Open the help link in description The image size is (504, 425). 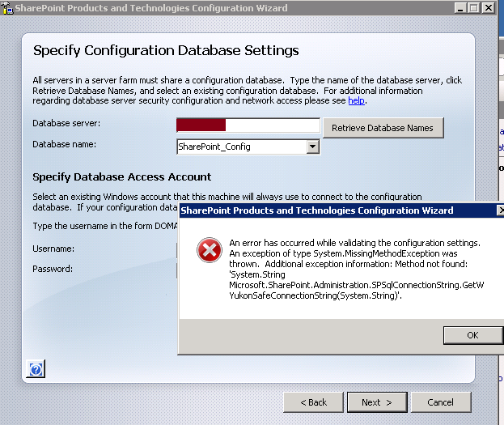356,100
